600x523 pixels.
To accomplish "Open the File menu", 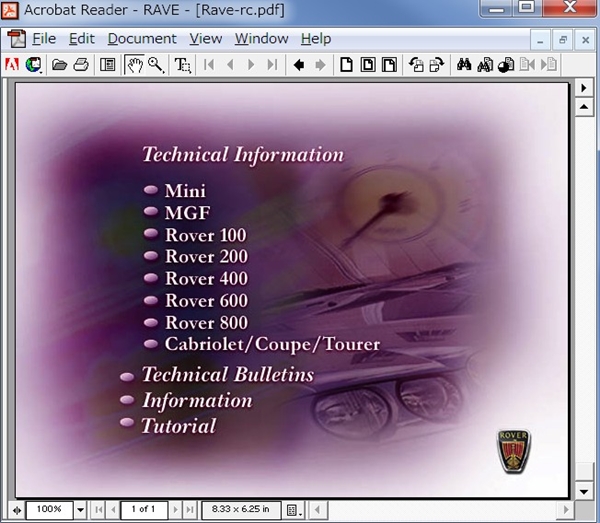I will click(44, 39).
